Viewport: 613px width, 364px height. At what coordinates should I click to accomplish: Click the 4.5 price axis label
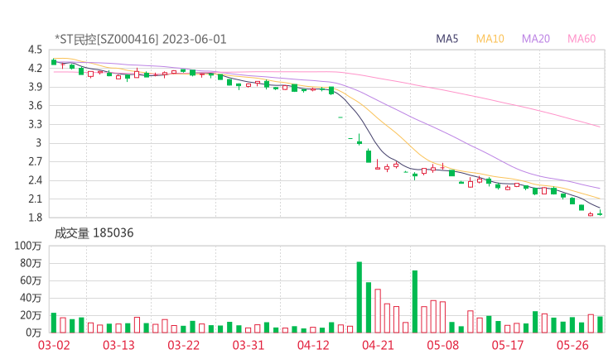pos(35,50)
